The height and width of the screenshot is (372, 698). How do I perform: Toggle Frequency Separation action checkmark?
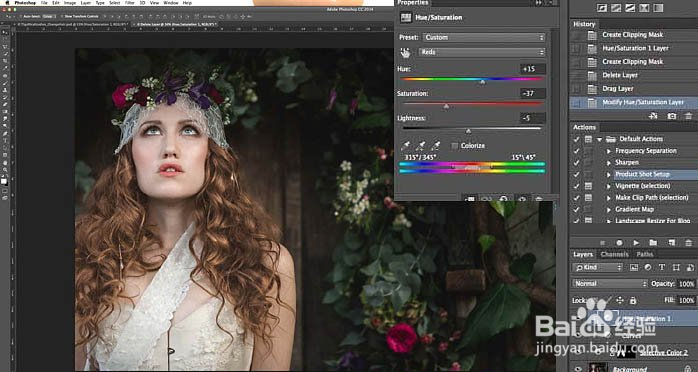576,151
